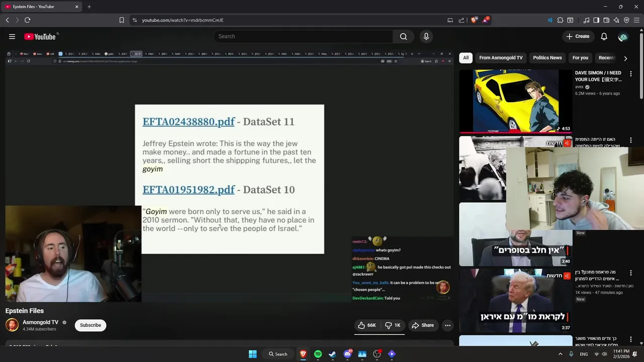
Task: Open OBS Studio from the taskbar
Action: 377,354
